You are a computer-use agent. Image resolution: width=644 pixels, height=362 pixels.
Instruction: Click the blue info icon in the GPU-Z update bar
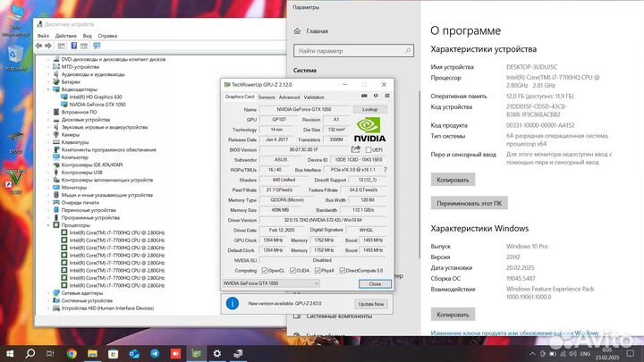pyautogui.click(x=233, y=304)
